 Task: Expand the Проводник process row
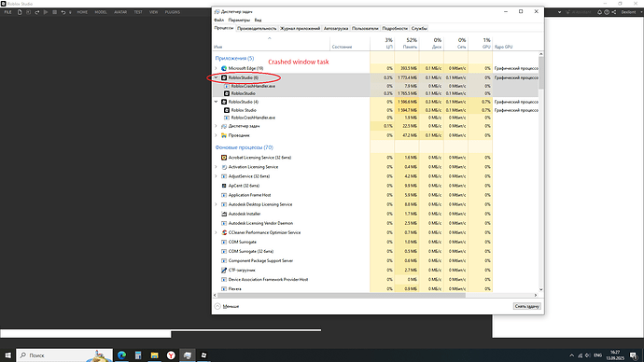217,135
